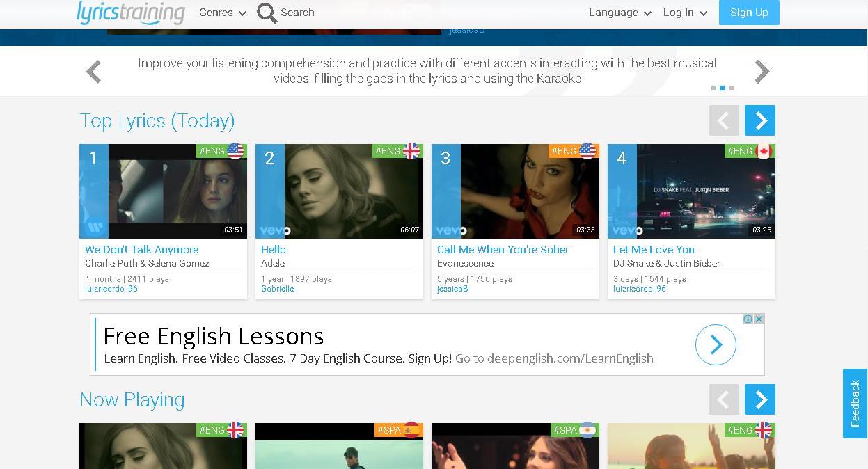Click next arrow in Now Playing section
The width and height of the screenshot is (868, 469).
pyautogui.click(x=759, y=399)
